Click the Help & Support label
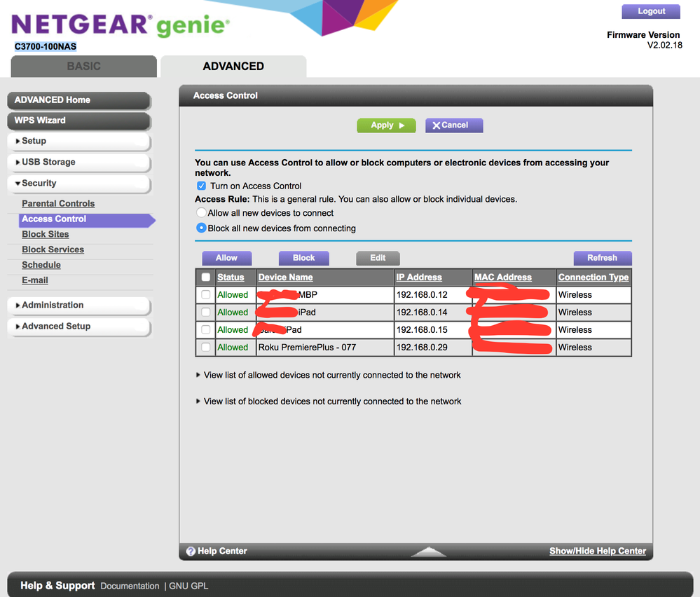 click(57, 586)
